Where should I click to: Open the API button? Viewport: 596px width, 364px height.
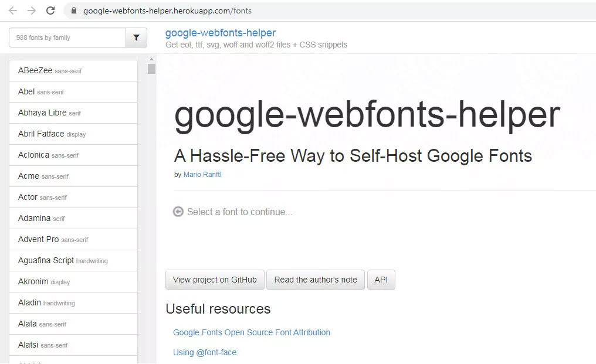point(381,280)
